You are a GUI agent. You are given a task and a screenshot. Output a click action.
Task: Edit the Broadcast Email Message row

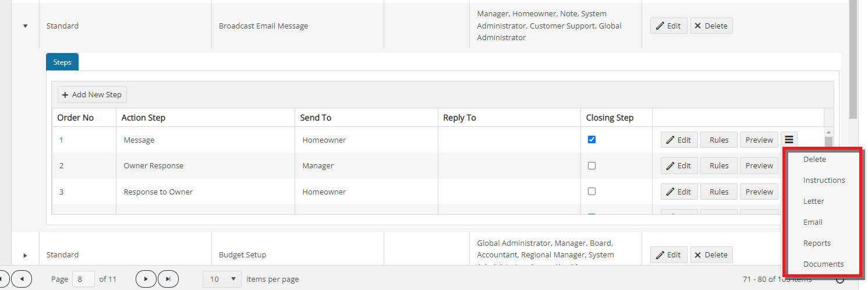[x=668, y=26]
